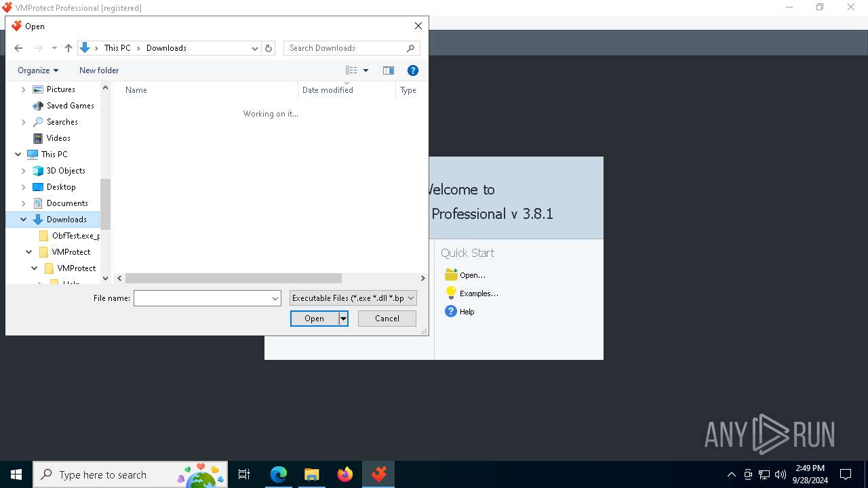The image size is (868, 488).
Task: Open dialog Help question mark icon
Action: (413, 70)
